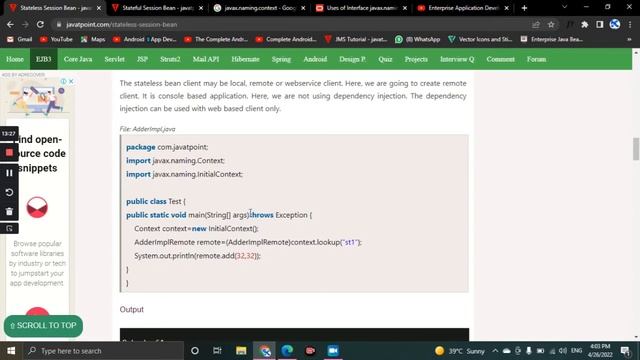Screen dimensions: 640x360
Task: Switch to the javax.naming.context Google tab
Action: coord(260,8)
